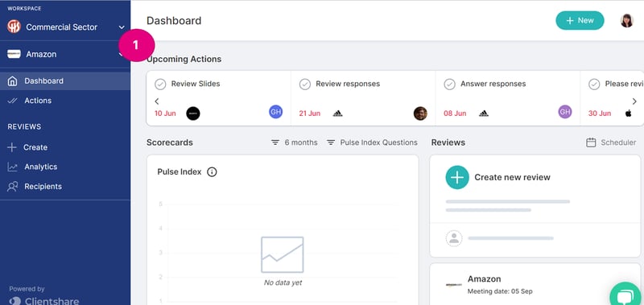Click the 10 Jun due date
Viewport: 644px width, 305px height.
pos(165,113)
